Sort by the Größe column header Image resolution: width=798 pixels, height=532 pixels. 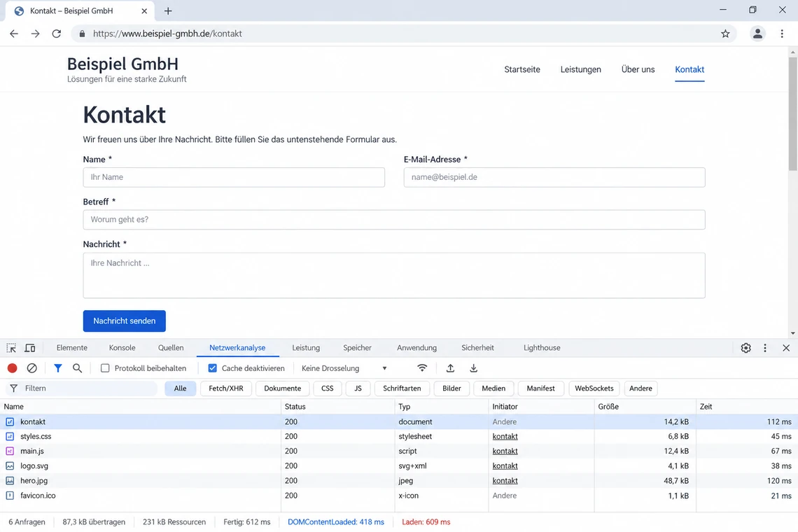(644, 407)
